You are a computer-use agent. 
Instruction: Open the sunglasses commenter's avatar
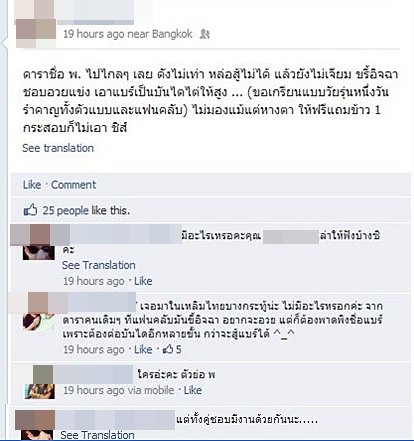point(38,253)
